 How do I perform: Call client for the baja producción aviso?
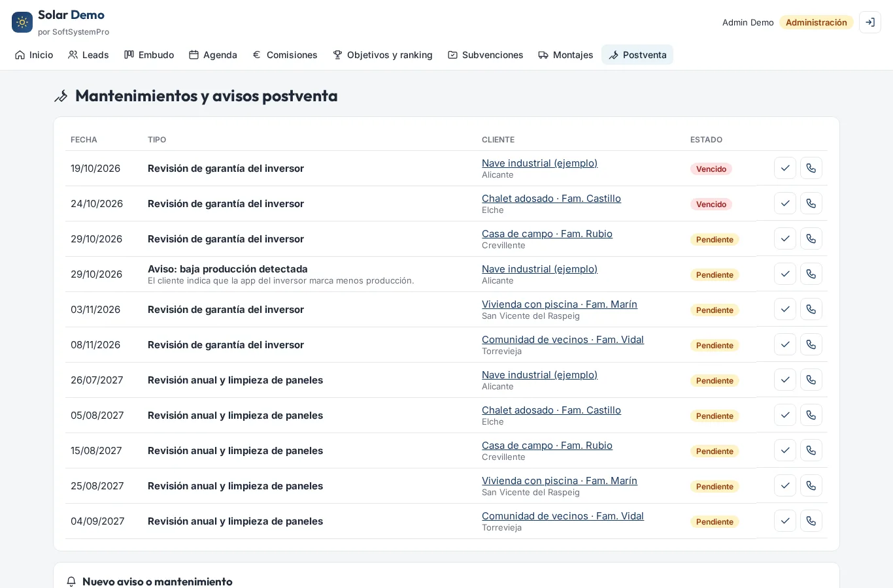click(811, 274)
